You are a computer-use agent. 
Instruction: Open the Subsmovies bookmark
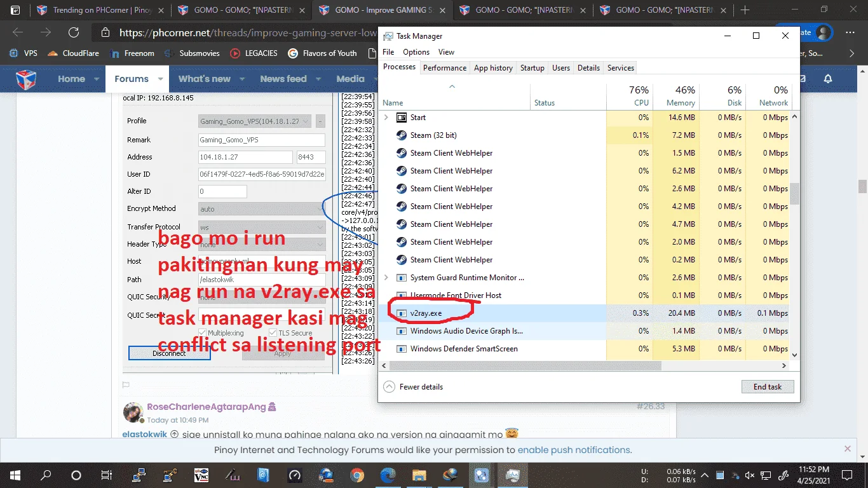pyautogui.click(x=192, y=53)
